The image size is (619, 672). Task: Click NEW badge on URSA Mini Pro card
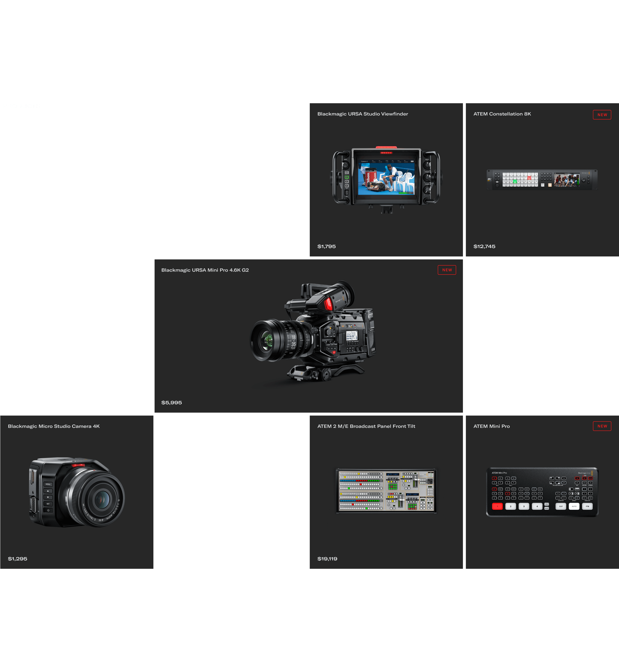click(446, 270)
